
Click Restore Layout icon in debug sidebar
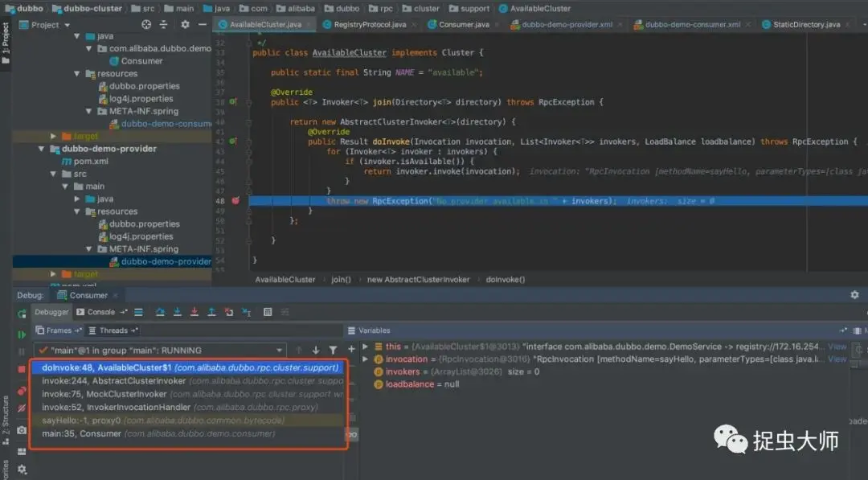(x=22, y=452)
